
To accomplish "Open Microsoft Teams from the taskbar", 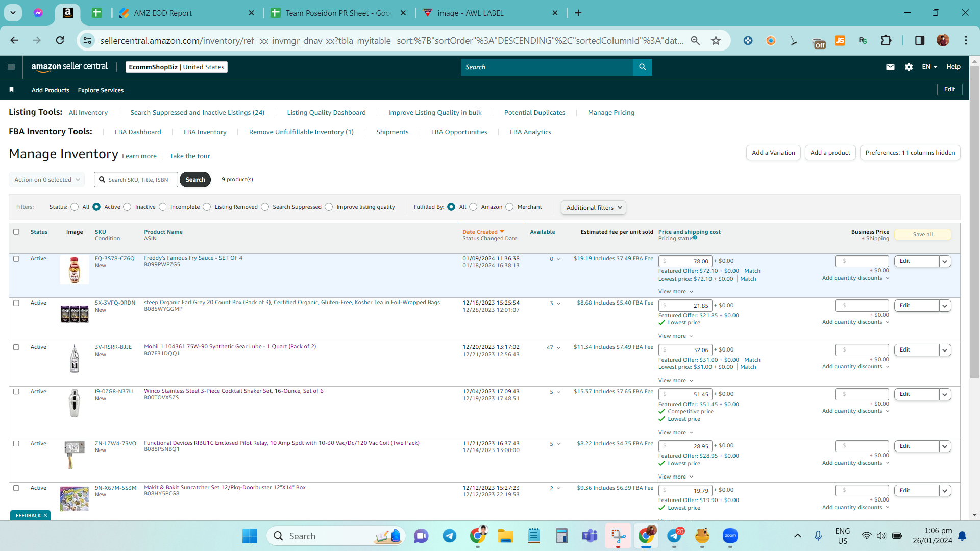I will coord(590,536).
